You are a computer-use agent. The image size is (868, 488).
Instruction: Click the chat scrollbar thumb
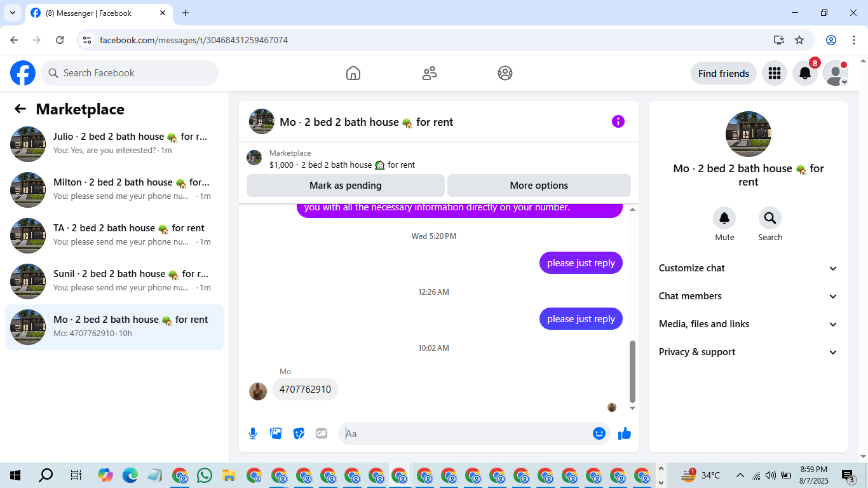[x=632, y=371]
